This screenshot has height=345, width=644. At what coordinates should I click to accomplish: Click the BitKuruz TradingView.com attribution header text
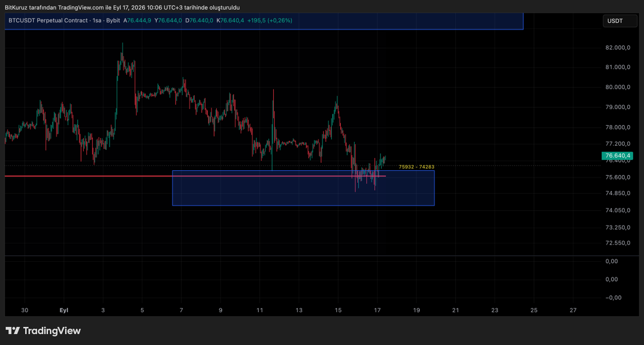coord(122,8)
